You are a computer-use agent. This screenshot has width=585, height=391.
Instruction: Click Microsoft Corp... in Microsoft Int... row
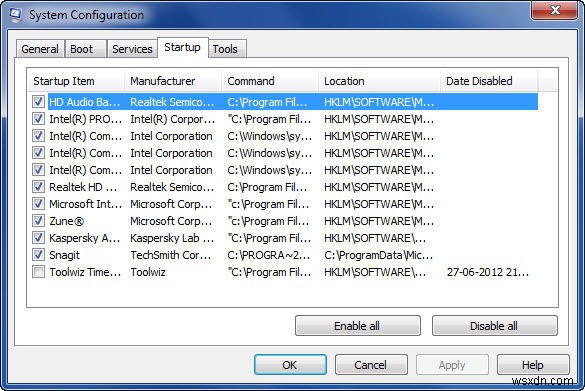[x=171, y=204]
